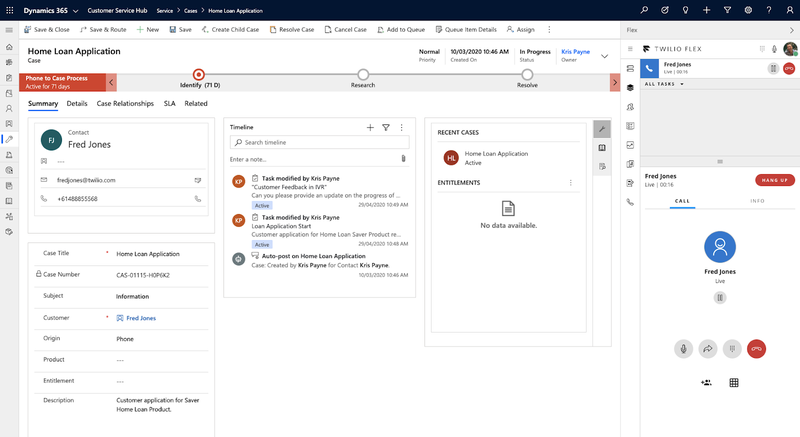Image resolution: width=800 pixels, height=437 pixels.
Task: Toggle the left navigation hamburger menu
Action: click(x=9, y=30)
